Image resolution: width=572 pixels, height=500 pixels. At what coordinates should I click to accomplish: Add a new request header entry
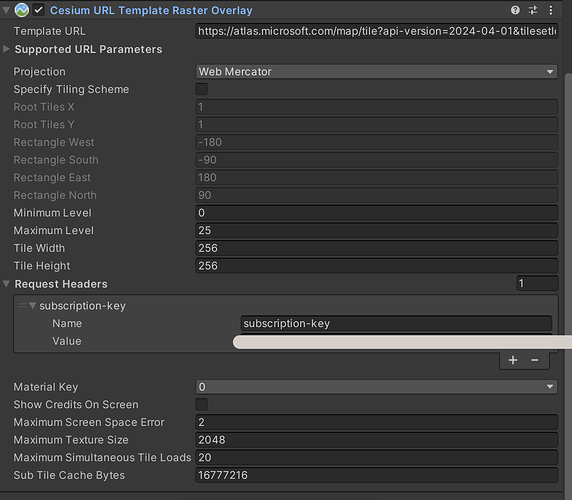(x=513, y=360)
